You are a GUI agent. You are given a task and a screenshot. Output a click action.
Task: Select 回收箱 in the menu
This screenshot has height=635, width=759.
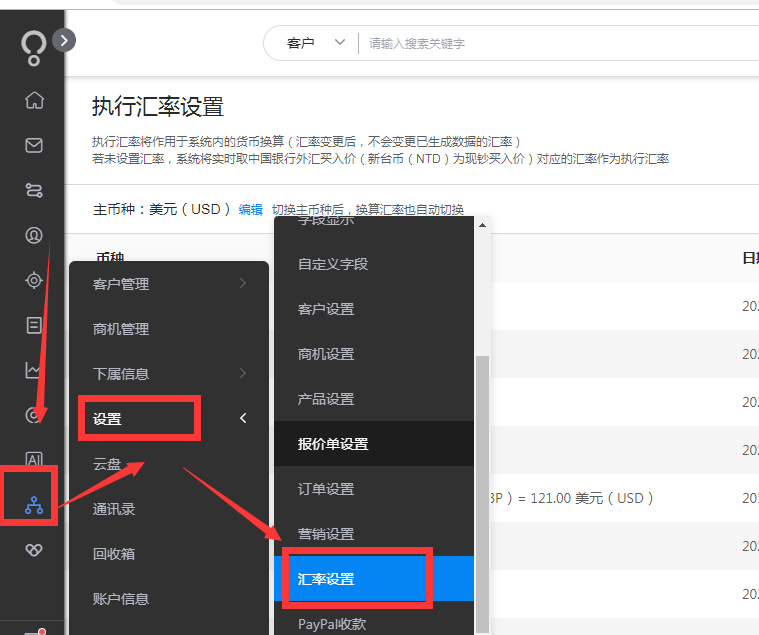[x=169, y=554]
